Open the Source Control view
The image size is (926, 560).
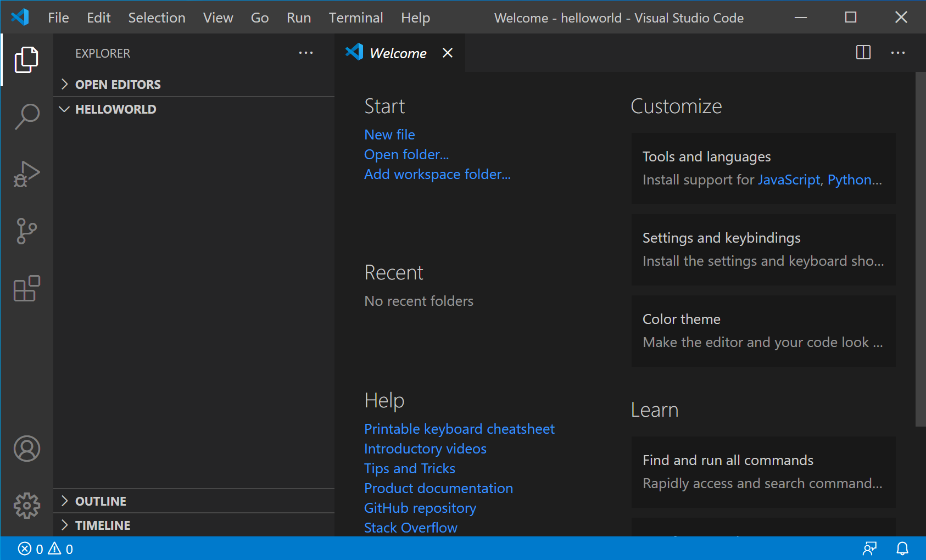click(26, 231)
